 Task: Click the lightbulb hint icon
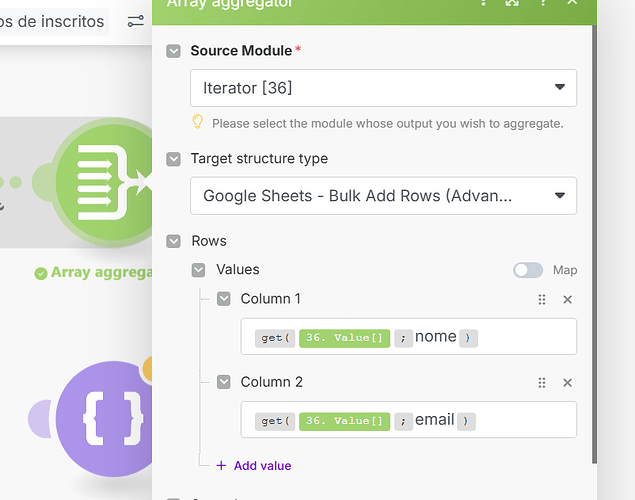coord(198,122)
